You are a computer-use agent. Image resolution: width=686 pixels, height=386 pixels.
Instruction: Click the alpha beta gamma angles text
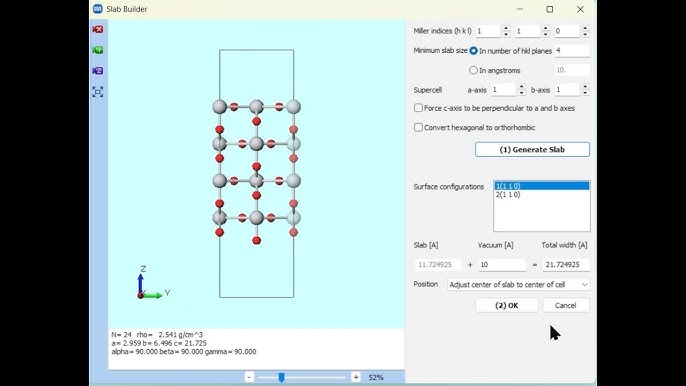[x=184, y=351]
